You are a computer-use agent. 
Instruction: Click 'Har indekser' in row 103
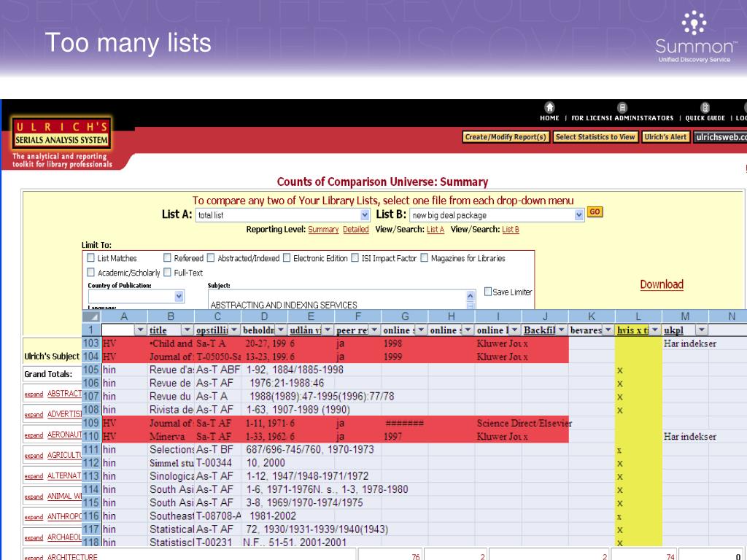click(690, 344)
